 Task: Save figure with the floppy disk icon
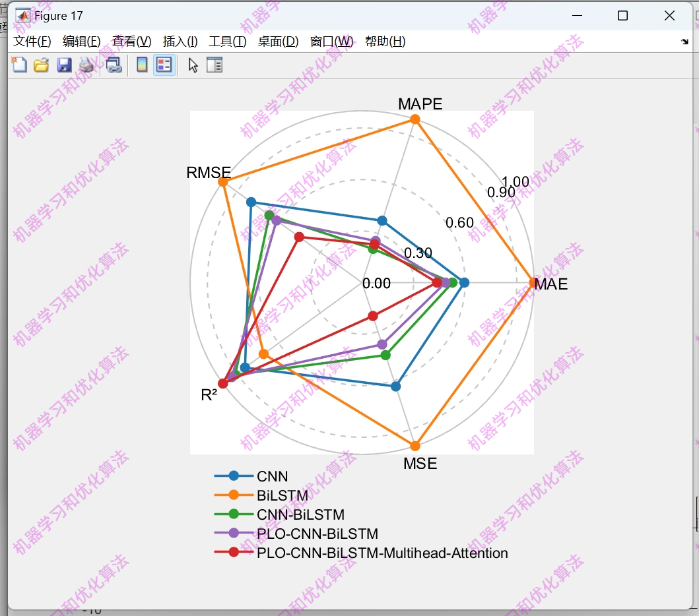[64, 65]
